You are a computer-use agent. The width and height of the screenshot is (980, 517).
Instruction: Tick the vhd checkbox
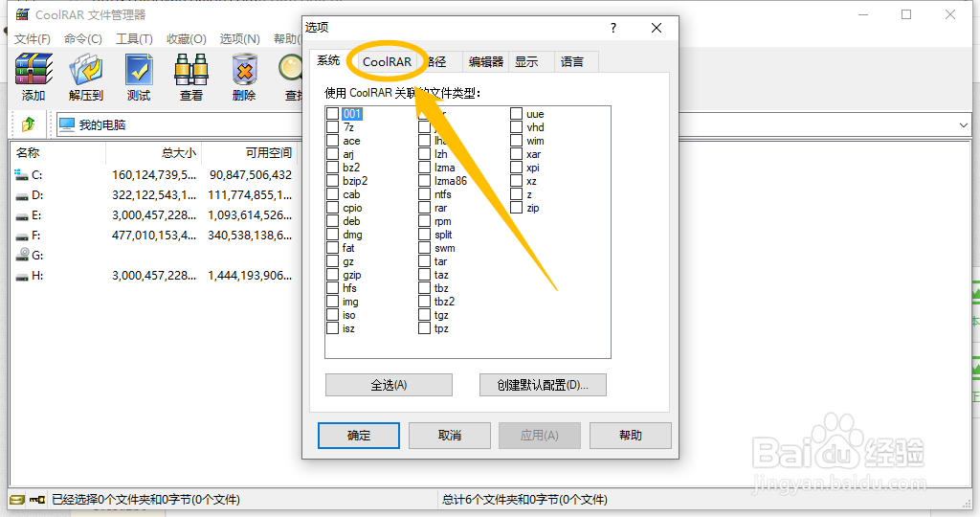coord(516,127)
